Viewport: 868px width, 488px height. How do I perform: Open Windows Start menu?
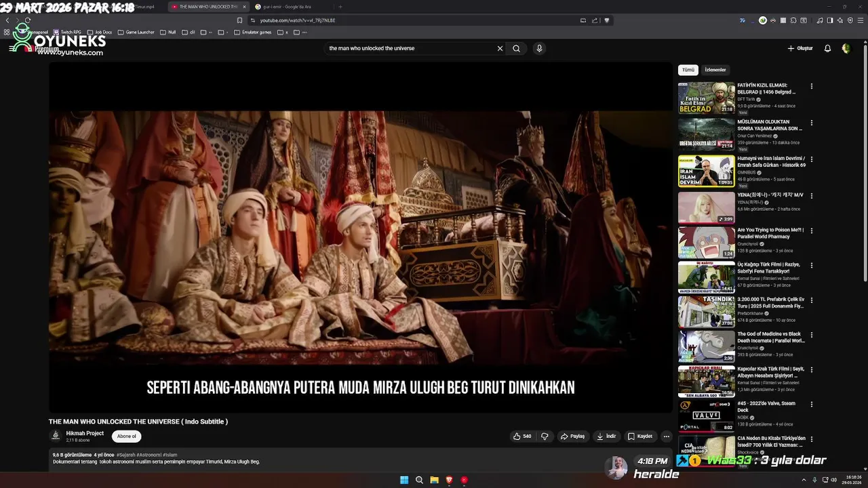coord(404,480)
